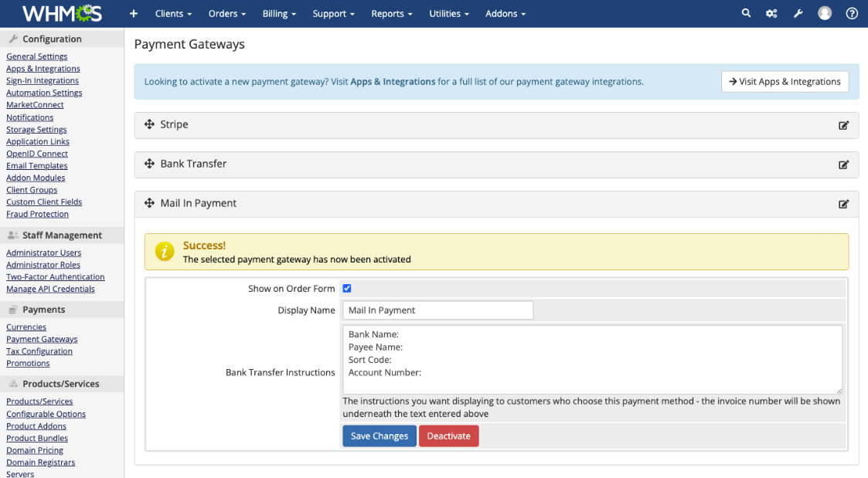
Task: Open MarketConnect sidebar link
Action: pyautogui.click(x=35, y=104)
